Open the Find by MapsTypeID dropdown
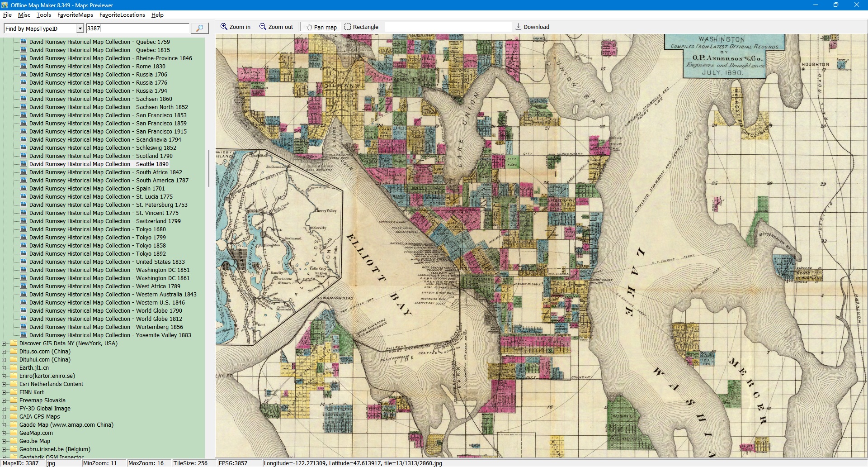The image size is (868, 467). coord(80,29)
